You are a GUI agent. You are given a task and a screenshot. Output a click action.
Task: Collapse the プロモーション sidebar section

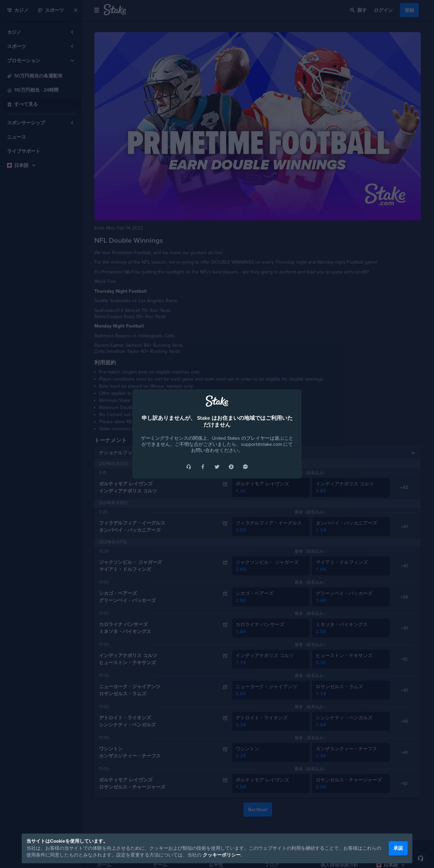pos(41,61)
